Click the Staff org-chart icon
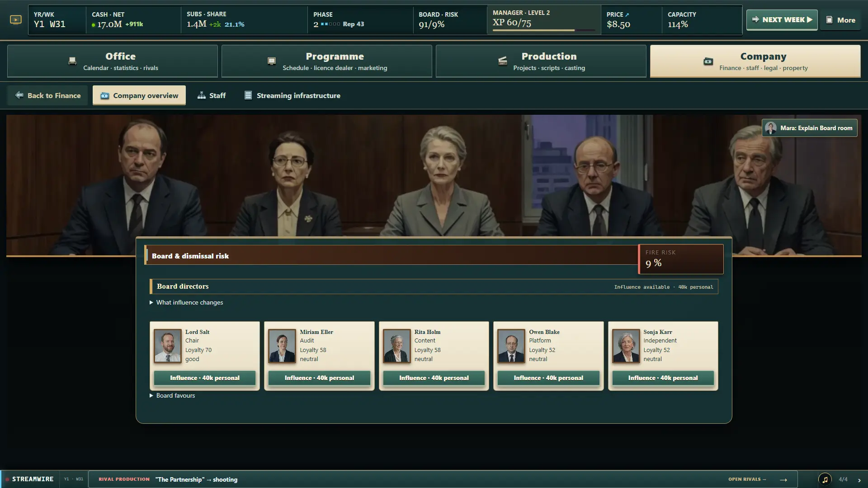The width and height of the screenshot is (868, 488). tap(202, 95)
